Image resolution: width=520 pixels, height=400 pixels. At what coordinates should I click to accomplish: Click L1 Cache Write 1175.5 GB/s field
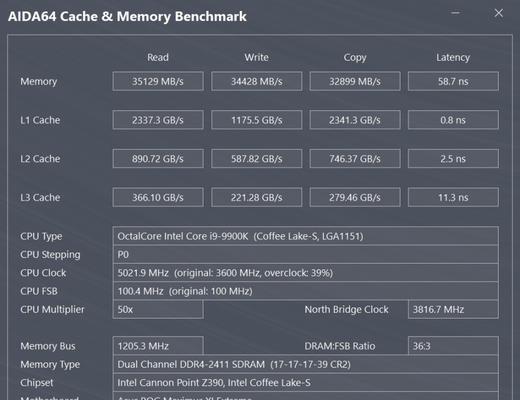257,120
